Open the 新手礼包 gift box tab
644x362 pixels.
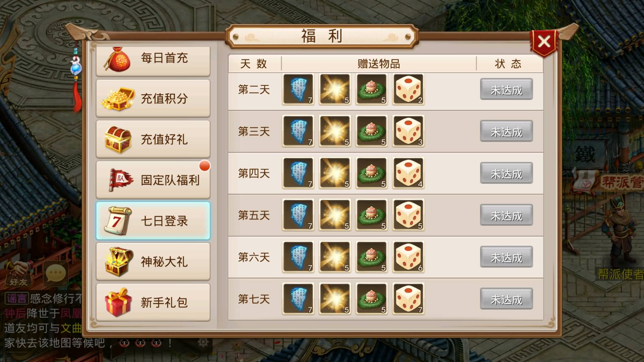(153, 302)
